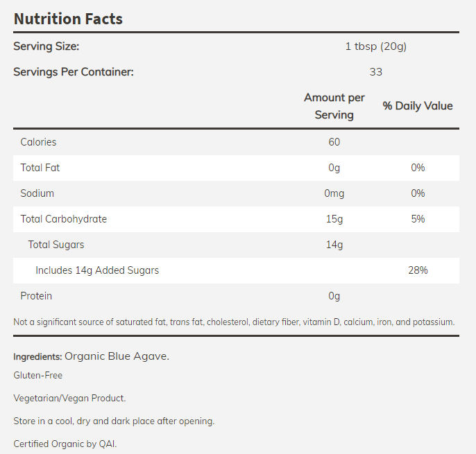The width and height of the screenshot is (476, 454).
Task: Select the Protein row label
Action: pyautogui.click(x=35, y=296)
